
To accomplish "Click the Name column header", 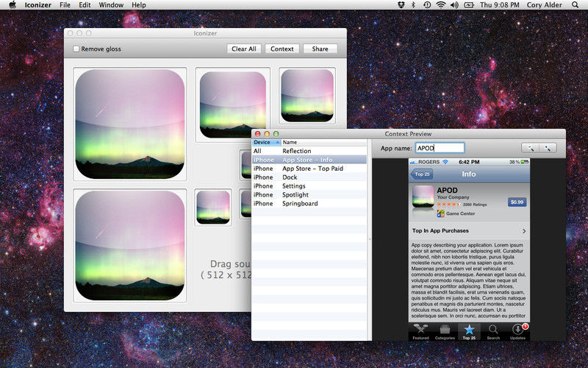I will [x=324, y=142].
